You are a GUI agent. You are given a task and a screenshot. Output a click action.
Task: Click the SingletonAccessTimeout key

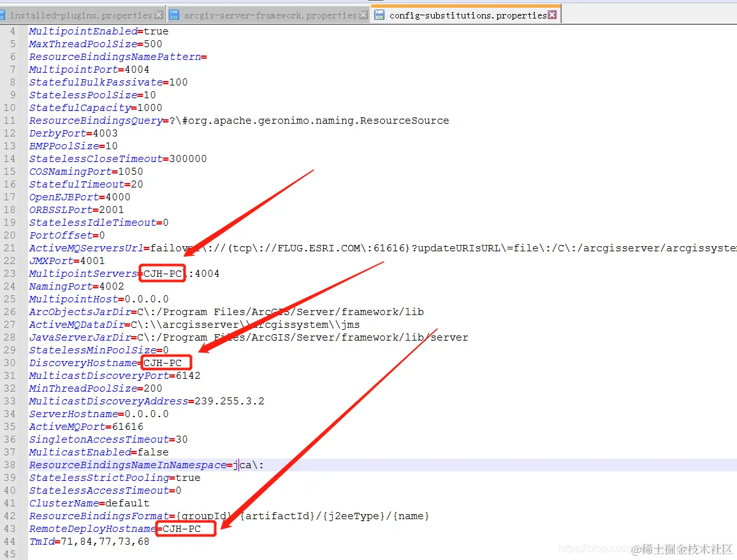pos(99,439)
